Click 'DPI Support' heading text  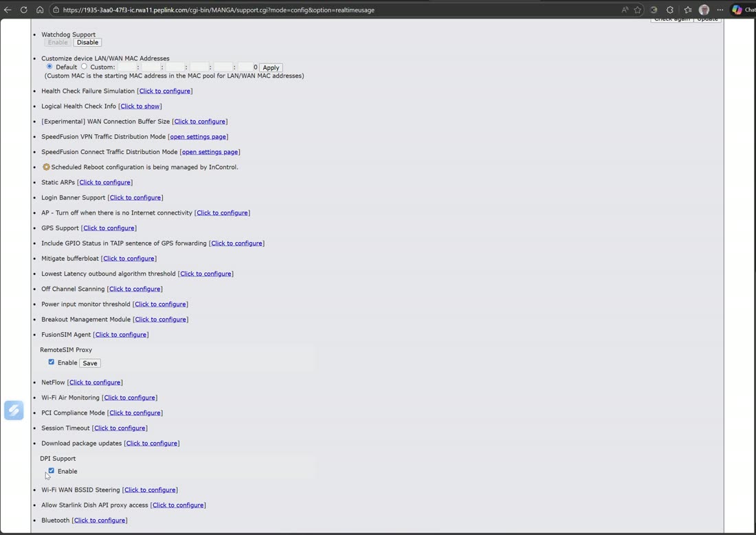pyautogui.click(x=58, y=458)
